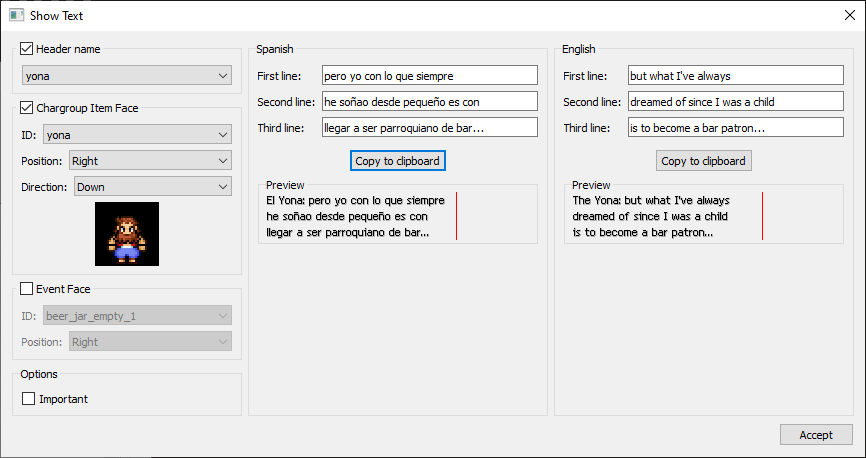The width and height of the screenshot is (866, 458).
Task: Enable the Event Face checkbox
Action: click(x=27, y=289)
